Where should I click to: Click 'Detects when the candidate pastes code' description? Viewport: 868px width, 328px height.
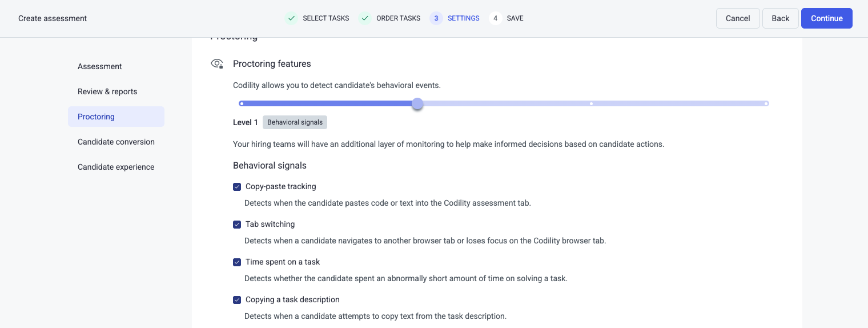pyautogui.click(x=388, y=203)
